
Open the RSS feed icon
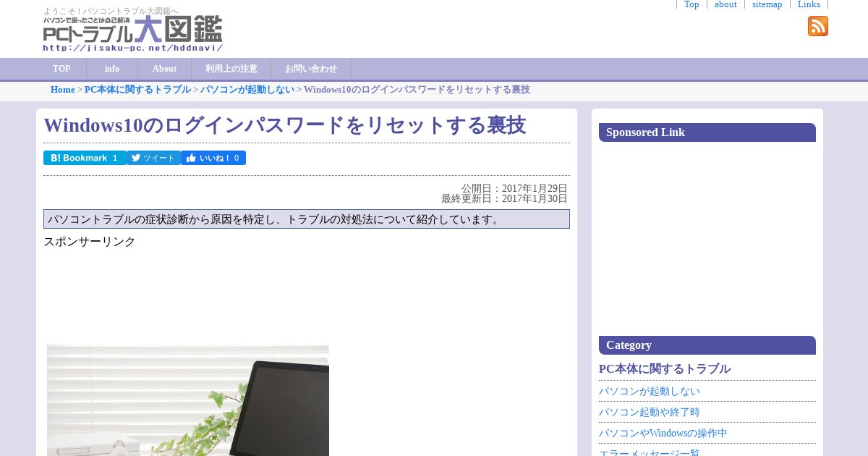click(818, 26)
